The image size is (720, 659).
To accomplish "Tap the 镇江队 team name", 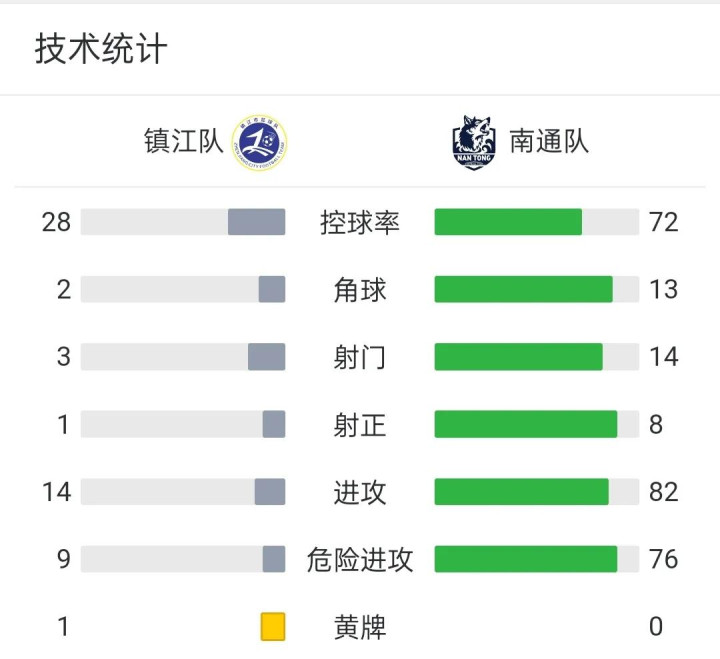I will [x=184, y=141].
